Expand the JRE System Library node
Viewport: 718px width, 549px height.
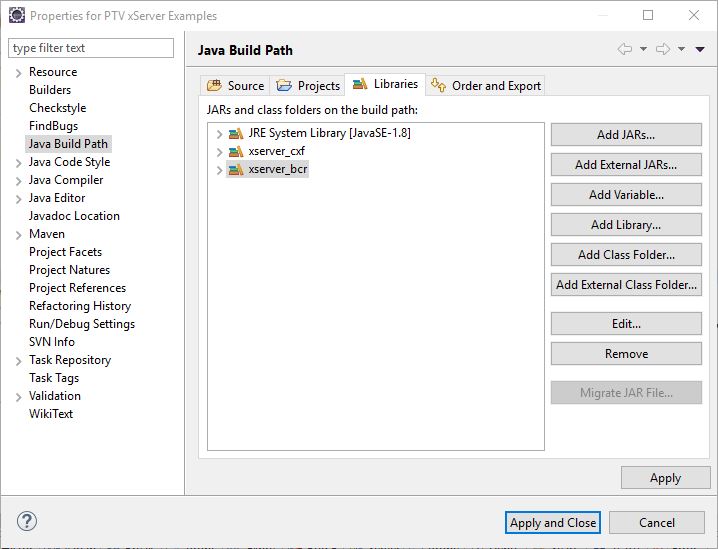219,134
